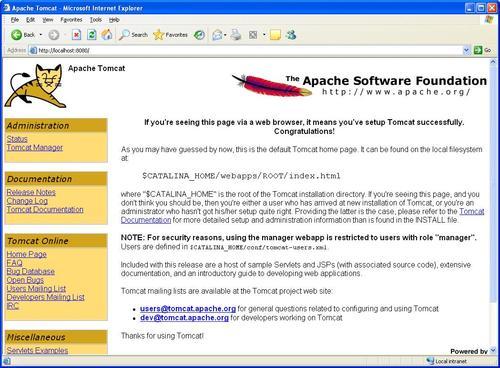Image resolution: width=500 pixels, height=368 pixels.
Task: Refresh the page with green arrows icon
Action: (92, 35)
